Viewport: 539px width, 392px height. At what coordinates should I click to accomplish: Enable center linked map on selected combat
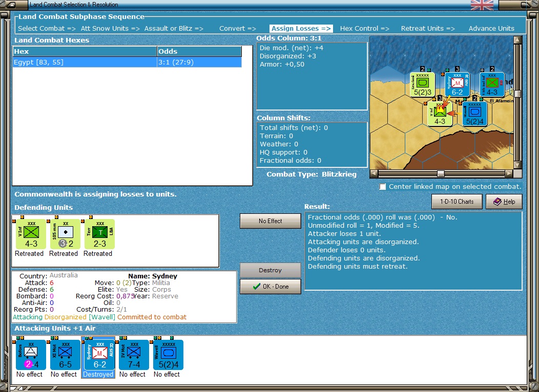tap(382, 187)
